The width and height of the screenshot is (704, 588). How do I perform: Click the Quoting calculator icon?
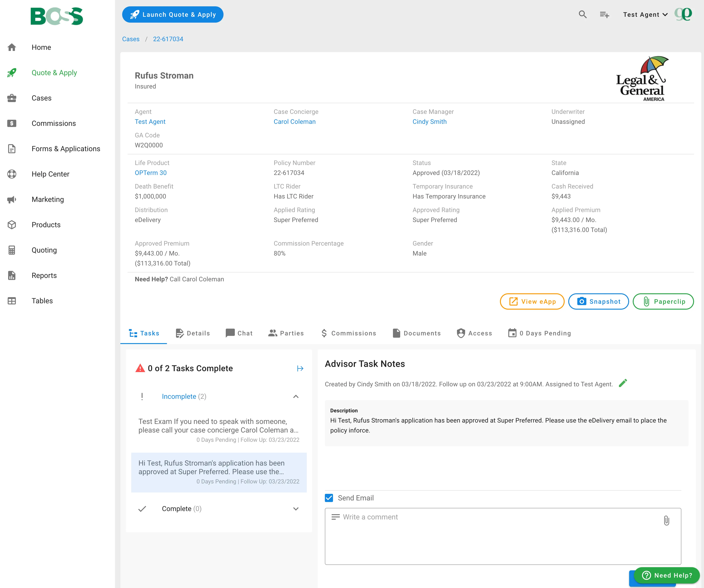pos(12,250)
